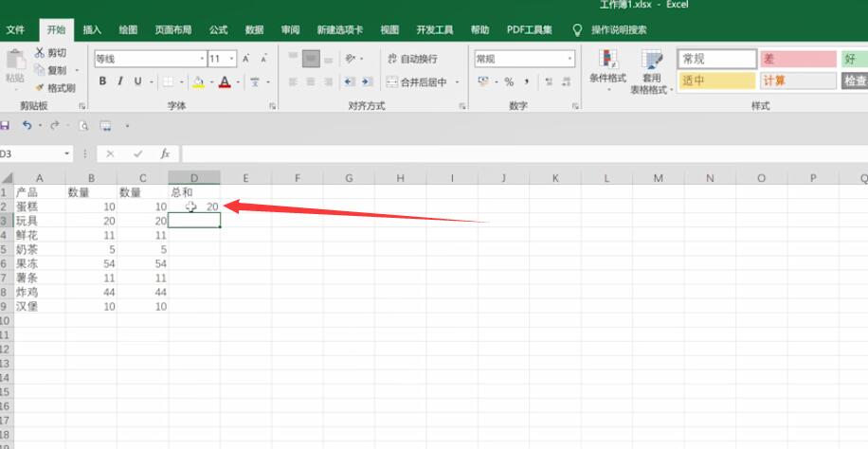The height and width of the screenshot is (449, 868).
Task: Switch to the 公式 (Formulas) tab
Action: coord(219,30)
